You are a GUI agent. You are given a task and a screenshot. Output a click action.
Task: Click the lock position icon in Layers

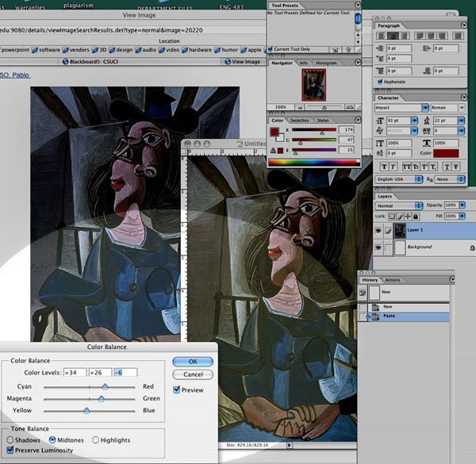point(408,217)
